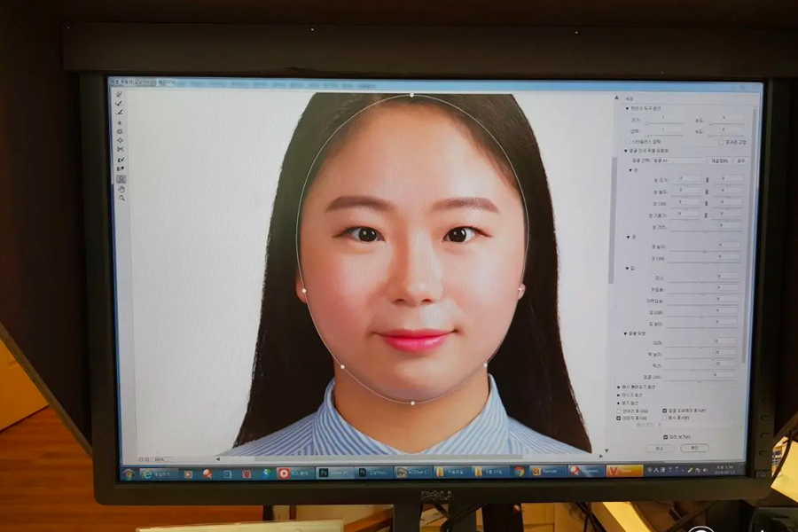
Task: Expand the Mask Options section
Action: point(625,394)
